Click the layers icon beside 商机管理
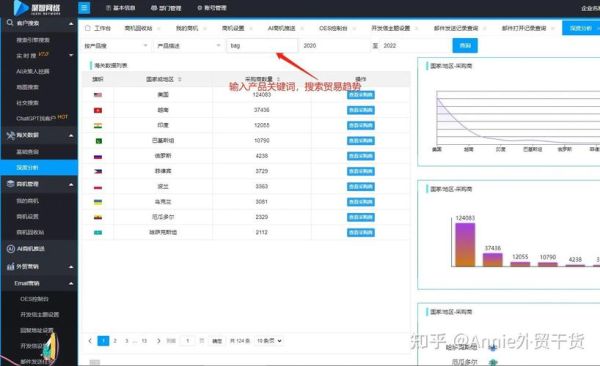Image resolution: width=600 pixels, height=366 pixels. point(11,184)
